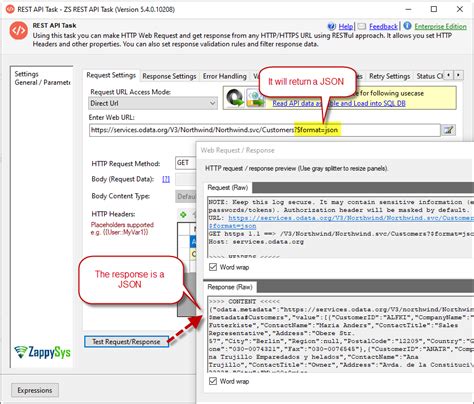474x404 pixels.
Task: Click the Expressions button
Action: coord(35,390)
